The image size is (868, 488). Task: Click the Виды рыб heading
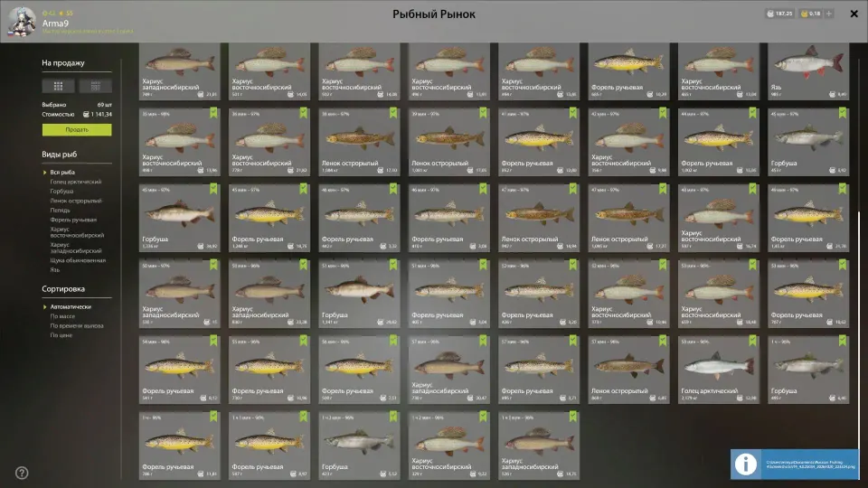click(60, 154)
